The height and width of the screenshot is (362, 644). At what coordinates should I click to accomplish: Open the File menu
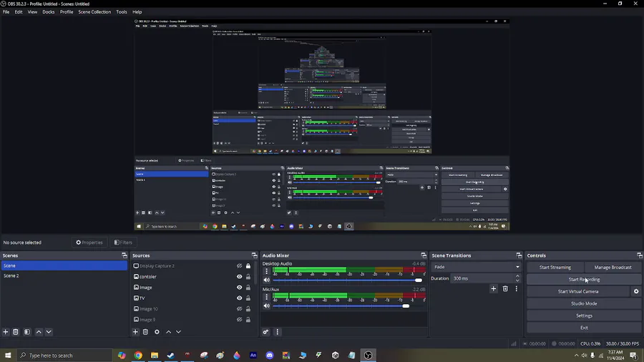(6, 12)
